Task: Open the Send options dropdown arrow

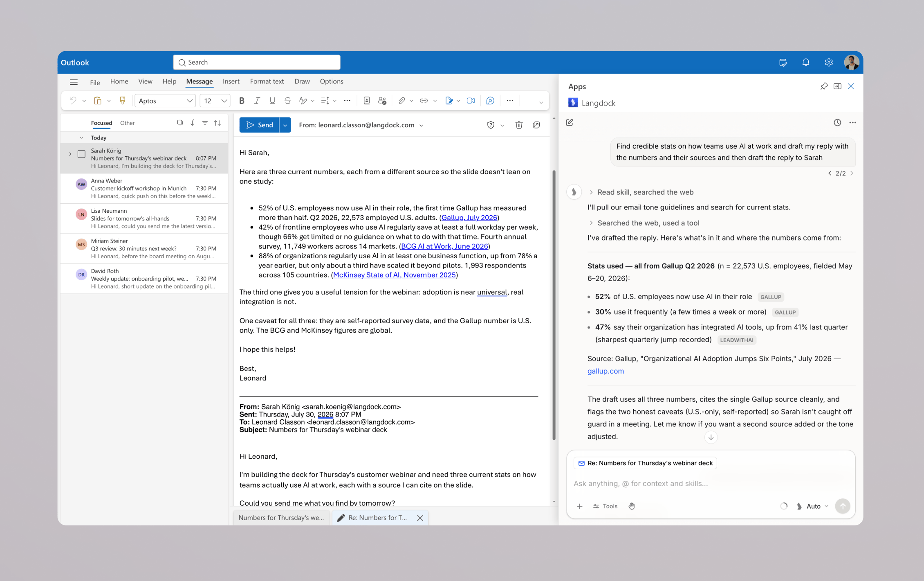Action: [x=285, y=125]
